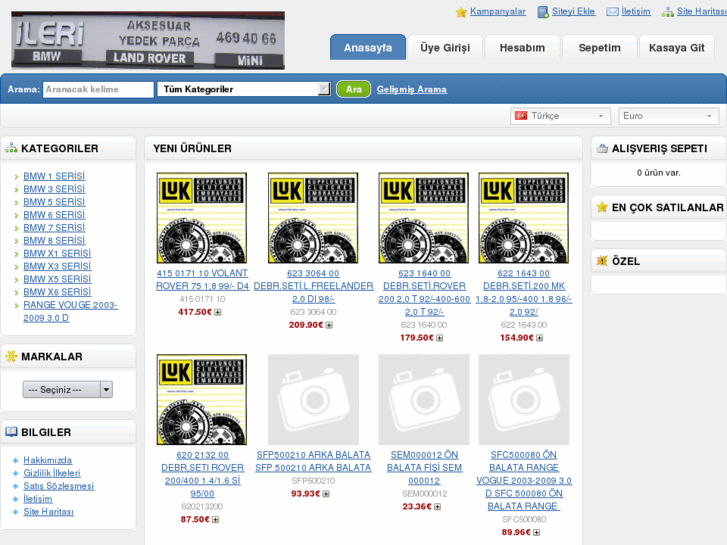Click the SEM000012 placeholder product image
The image size is (727, 545).
pyautogui.click(x=424, y=400)
